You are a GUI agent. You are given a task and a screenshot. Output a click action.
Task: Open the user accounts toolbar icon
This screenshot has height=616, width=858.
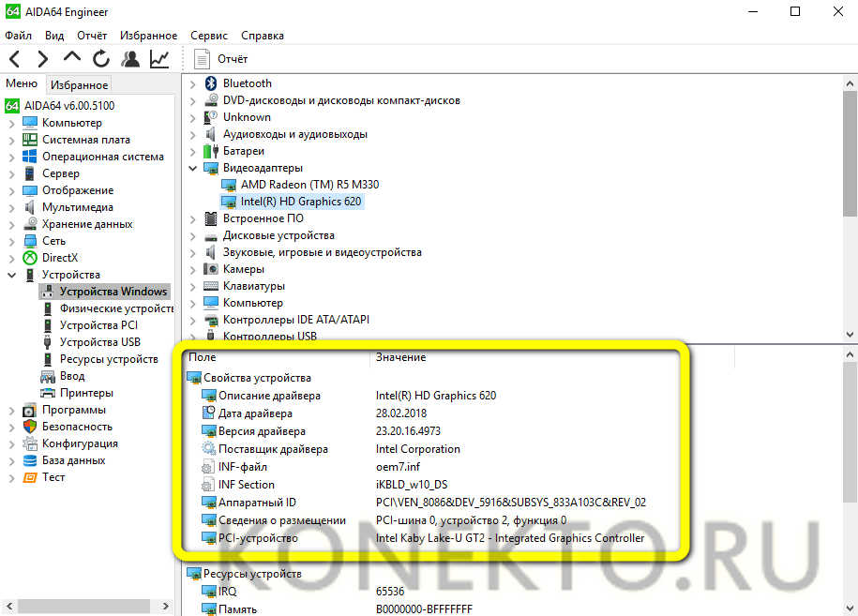[x=130, y=59]
